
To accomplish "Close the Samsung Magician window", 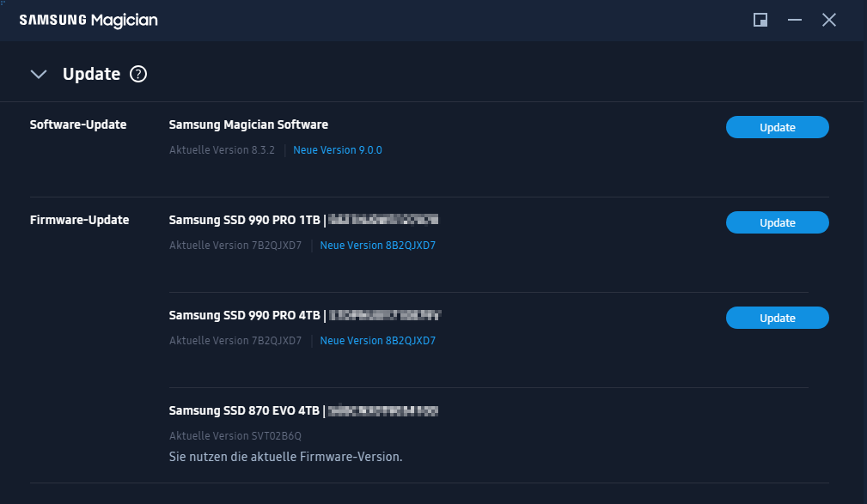I will coord(829,20).
